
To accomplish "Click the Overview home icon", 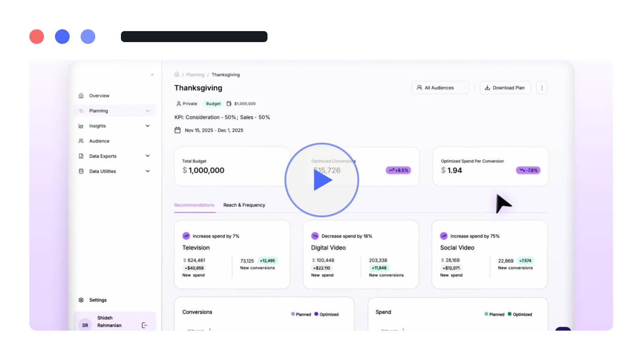I will pos(81,96).
